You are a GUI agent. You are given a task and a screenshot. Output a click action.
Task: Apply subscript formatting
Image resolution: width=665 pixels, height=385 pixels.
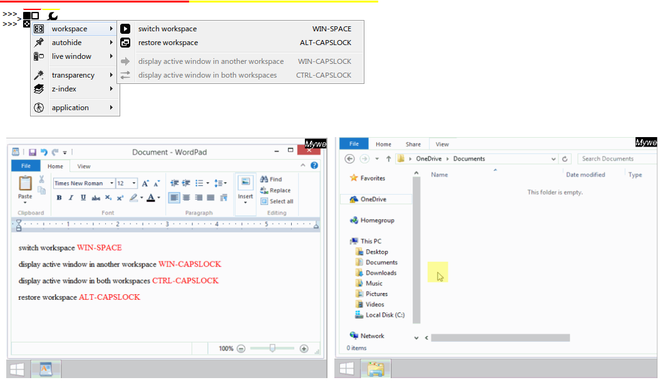point(109,198)
